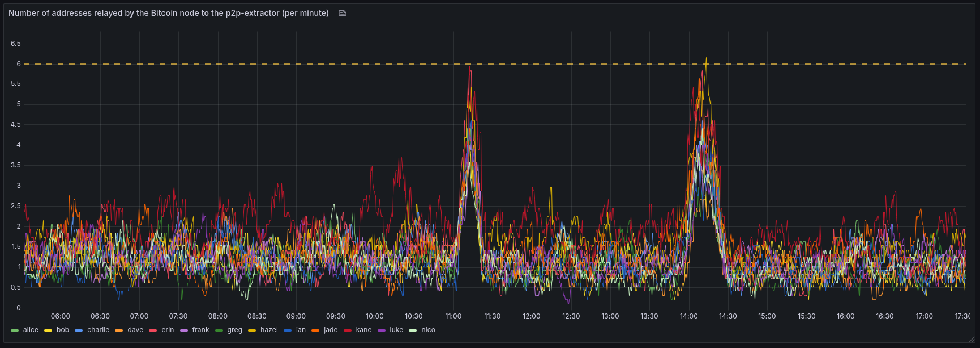The width and height of the screenshot is (980, 348).
Task: Select the jade legend label
Action: (331, 330)
